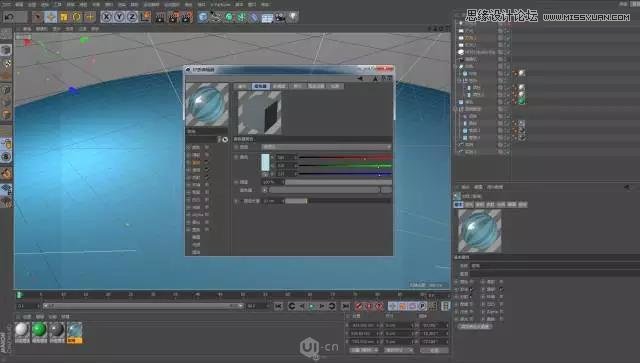640x363 pixels.
Task: Select the Live Selection tool
Action: [38, 17]
